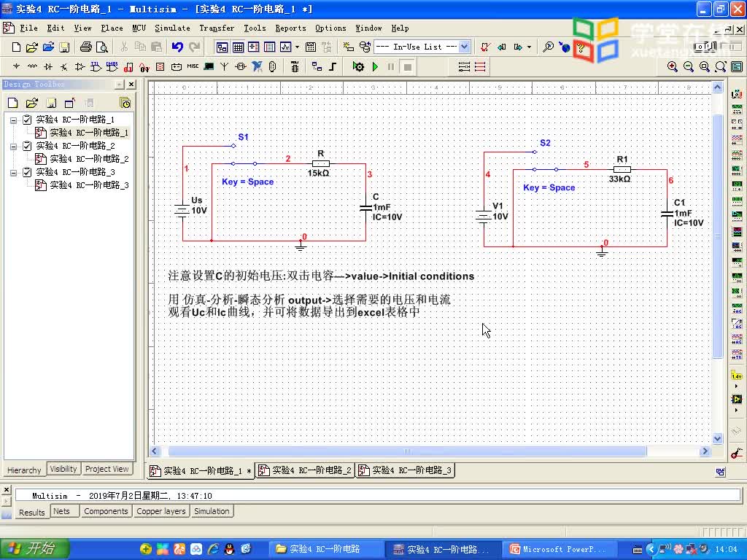
Task: Switch to the Visibility tab
Action: 63,469
